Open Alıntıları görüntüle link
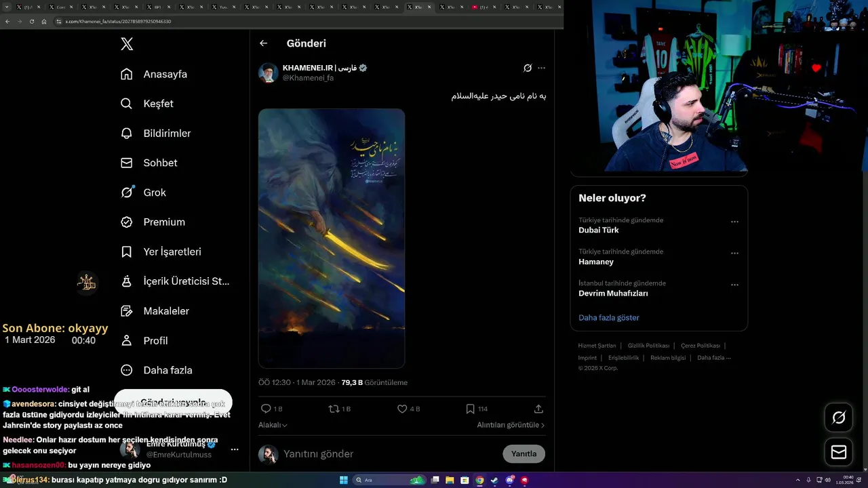This screenshot has width=868, height=488. tap(511, 425)
